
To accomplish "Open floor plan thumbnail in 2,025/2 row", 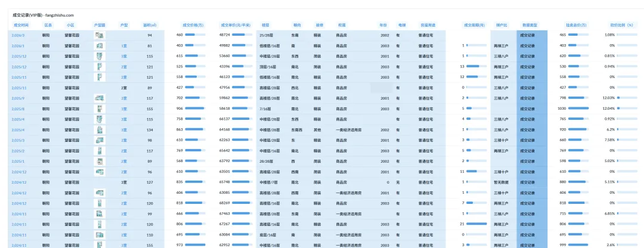I will point(100,151).
